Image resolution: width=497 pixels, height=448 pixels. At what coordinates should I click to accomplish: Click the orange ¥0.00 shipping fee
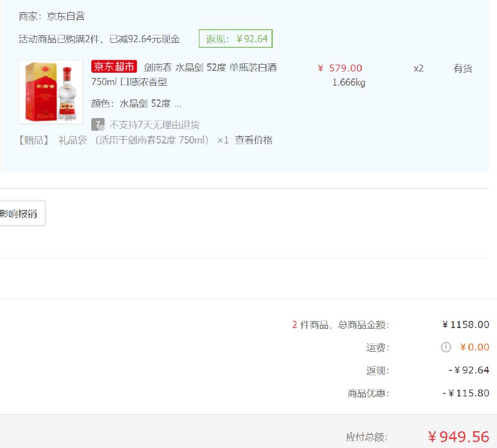coord(475,347)
